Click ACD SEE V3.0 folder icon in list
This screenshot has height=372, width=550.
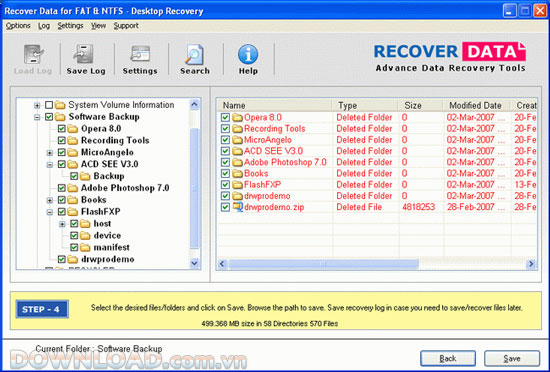coord(237,151)
